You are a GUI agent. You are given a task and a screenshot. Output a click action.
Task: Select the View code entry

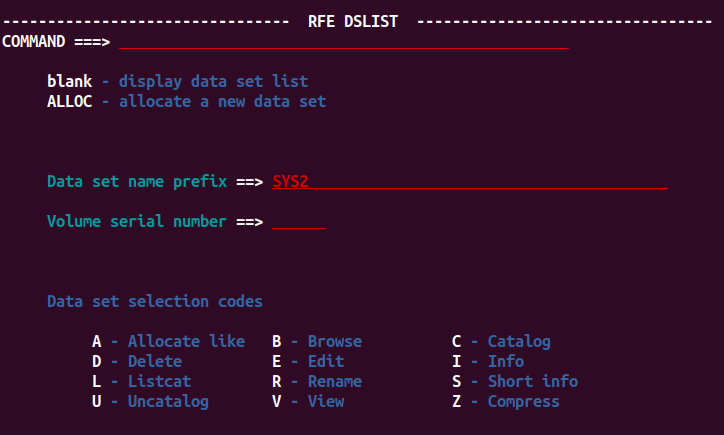308,402
